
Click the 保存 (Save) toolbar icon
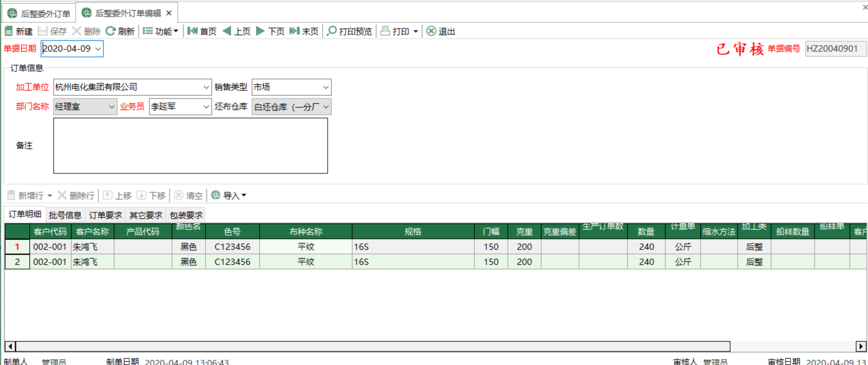coord(42,31)
